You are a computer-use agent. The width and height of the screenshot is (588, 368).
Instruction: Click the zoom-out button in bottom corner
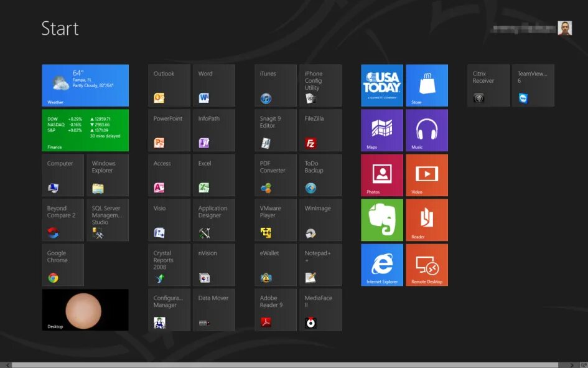pos(584,365)
